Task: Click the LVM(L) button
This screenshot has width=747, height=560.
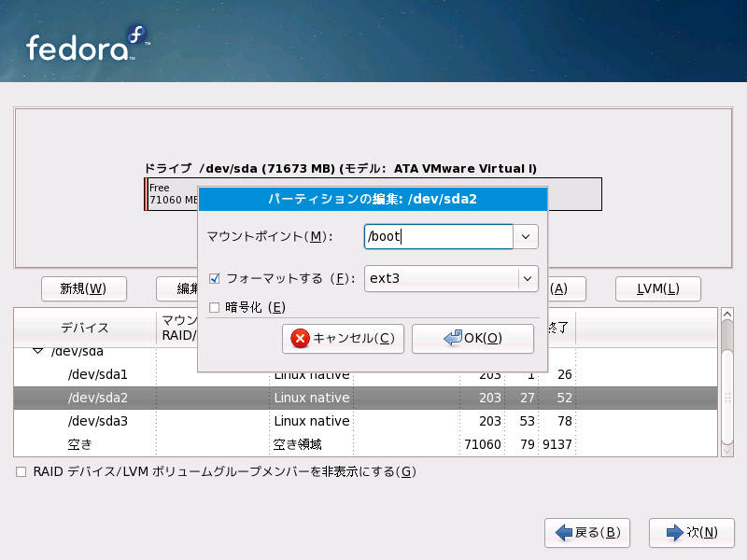Action: tap(658, 288)
